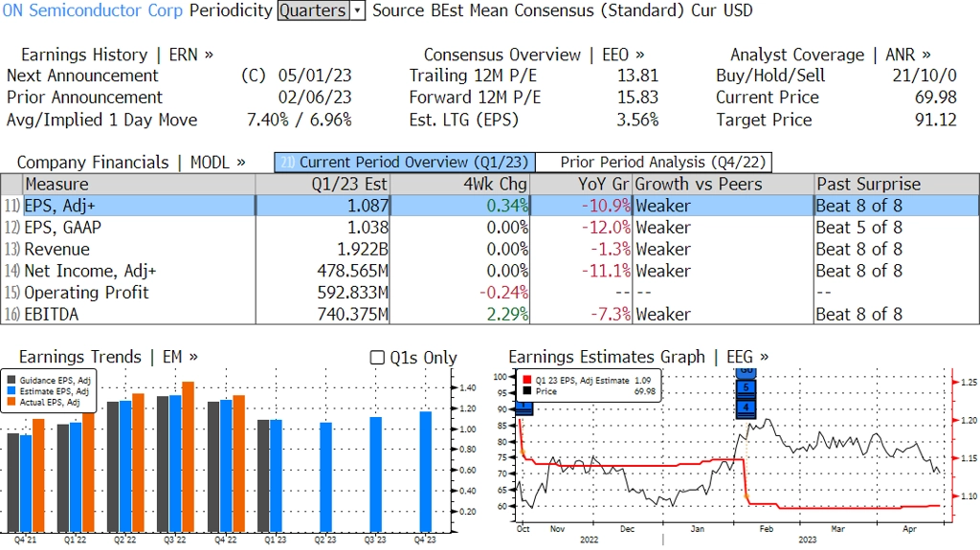Click the Guidance EPS, Adj gray swatch

point(11,380)
